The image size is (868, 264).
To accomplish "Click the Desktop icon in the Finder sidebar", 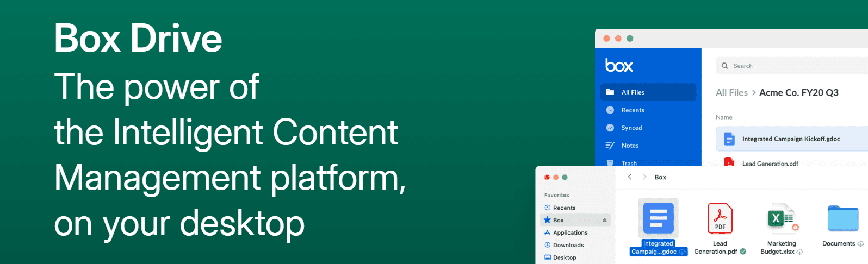I will point(547,257).
